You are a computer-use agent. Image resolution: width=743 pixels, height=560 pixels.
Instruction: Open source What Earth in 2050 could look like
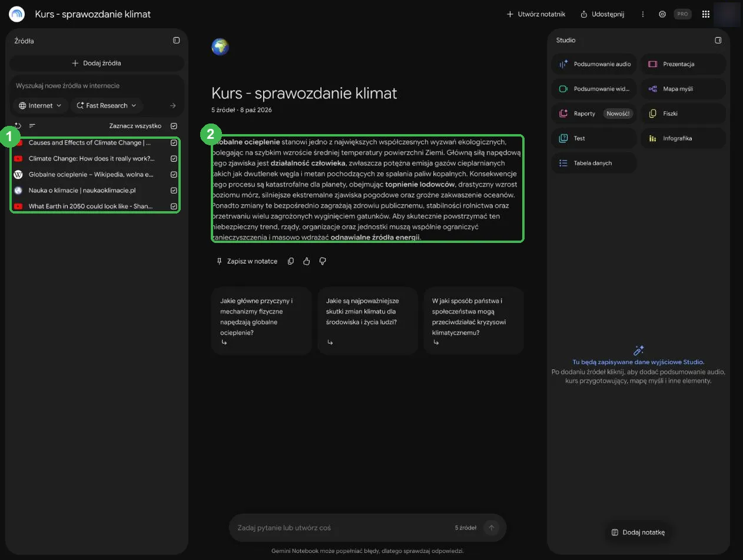pyautogui.click(x=91, y=206)
